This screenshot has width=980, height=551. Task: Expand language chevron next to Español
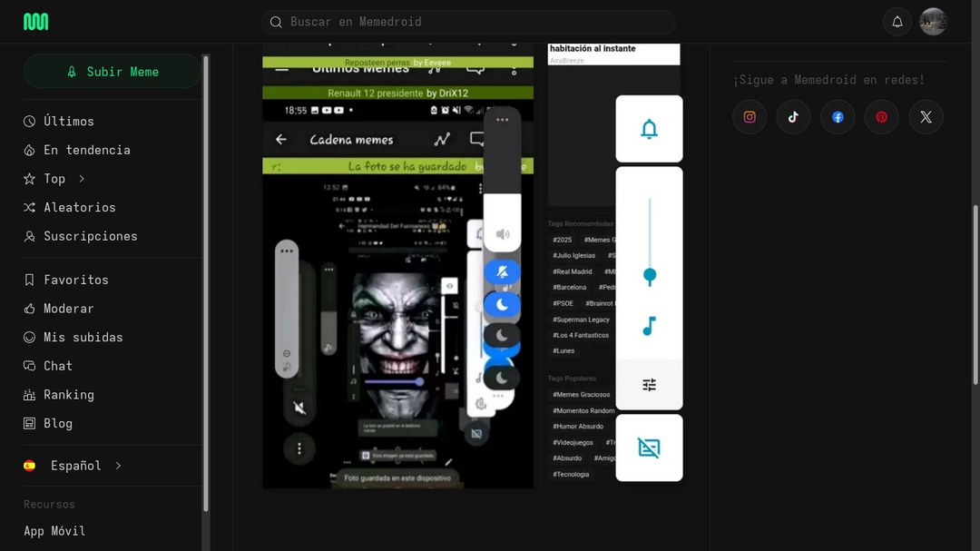118,466
